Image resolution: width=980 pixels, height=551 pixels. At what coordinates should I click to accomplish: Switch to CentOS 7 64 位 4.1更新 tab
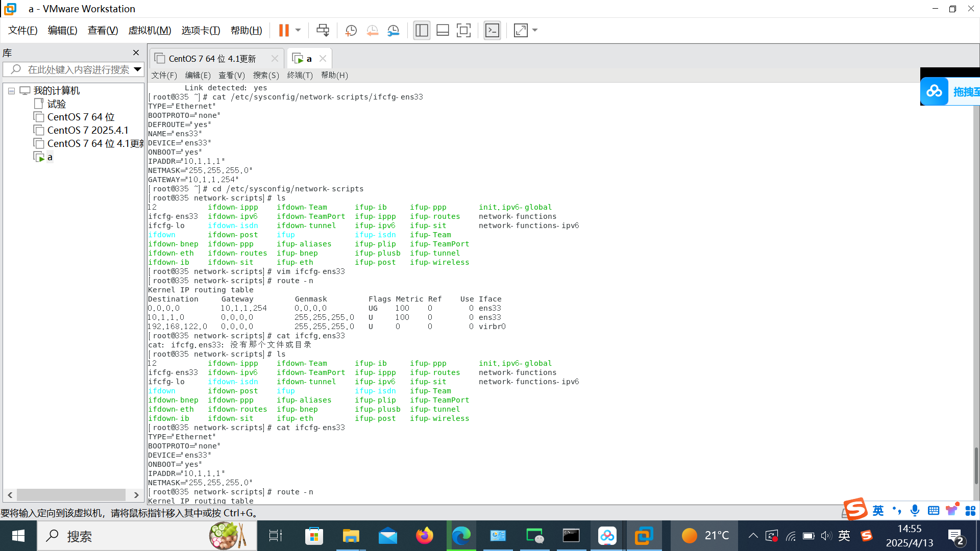[212, 59]
